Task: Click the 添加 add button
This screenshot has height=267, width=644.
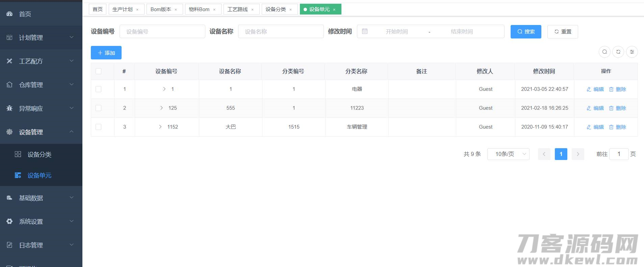Action: [x=106, y=53]
